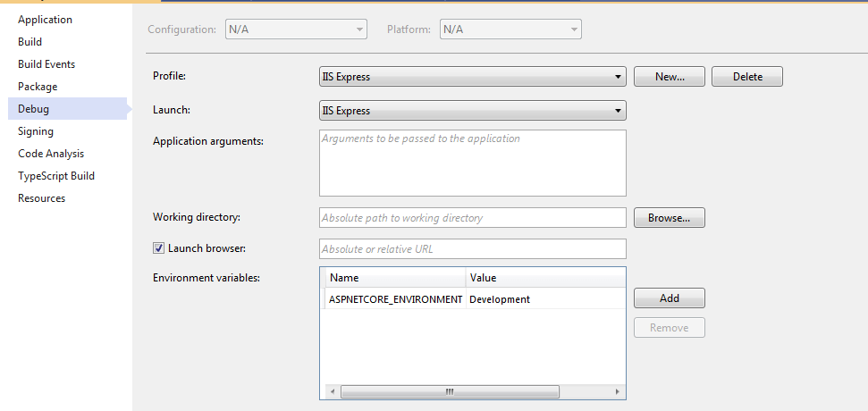The height and width of the screenshot is (411, 868).
Task: Select the TypeScript Build tab
Action: click(56, 176)
